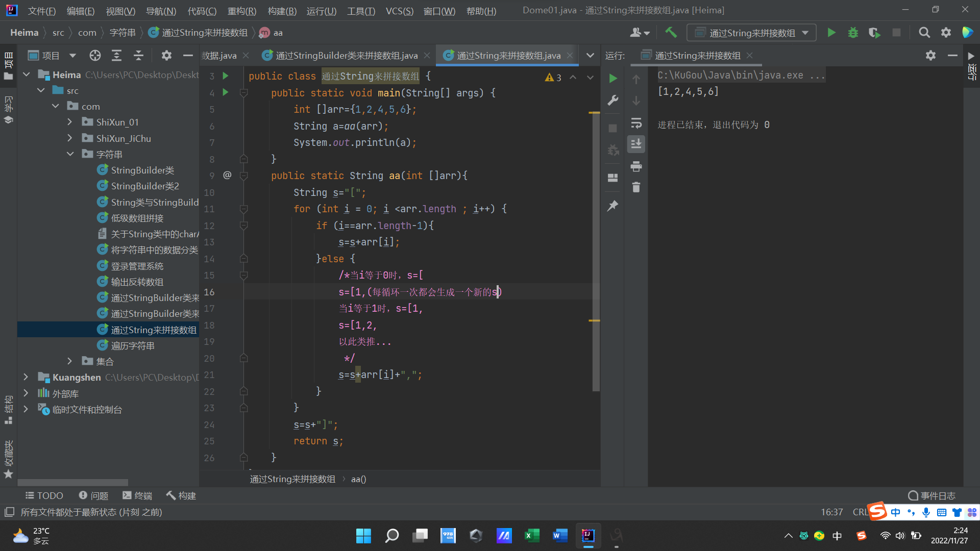Click Select Opened File target icon

pos(95,56)
